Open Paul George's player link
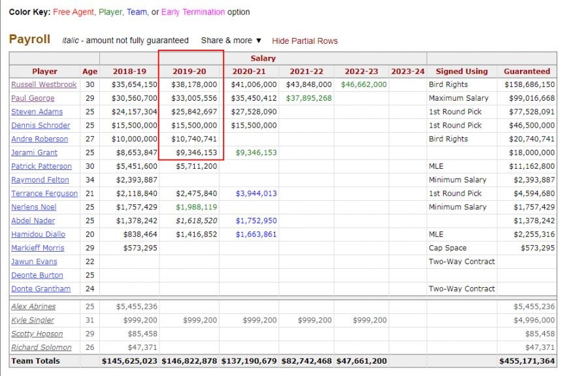The image size is (588, 376). [x=33, y=98]
